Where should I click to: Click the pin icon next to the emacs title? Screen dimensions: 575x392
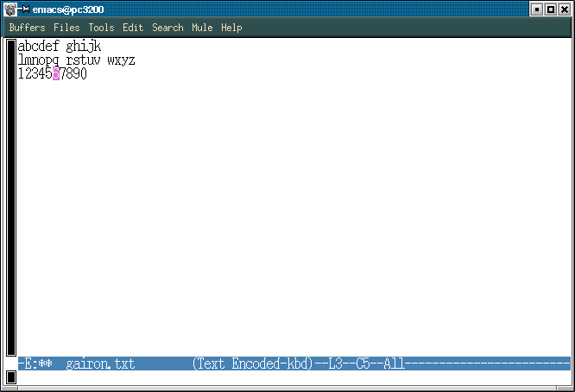(24, 9)
